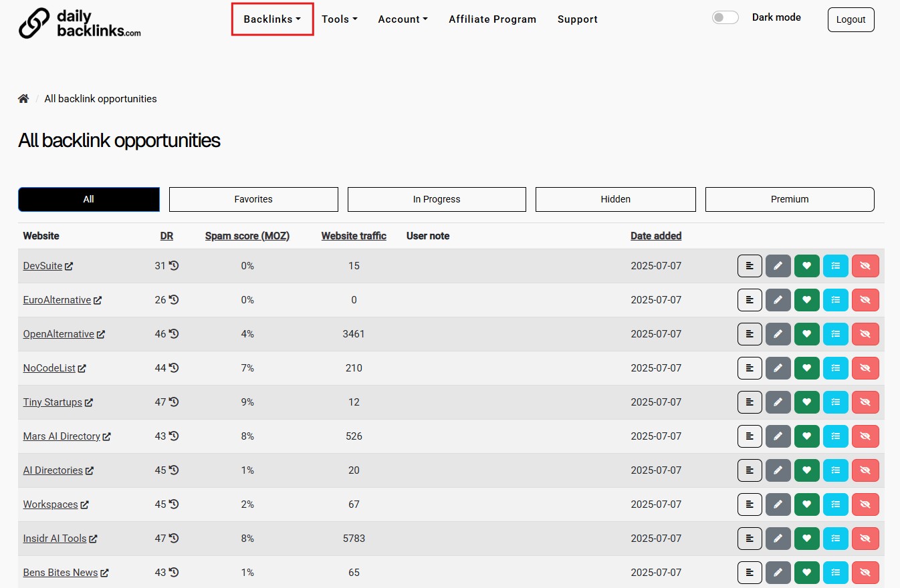Open details for EuroAlternative row
Viewport: 900px width, 588px height.
coord(750,300)
